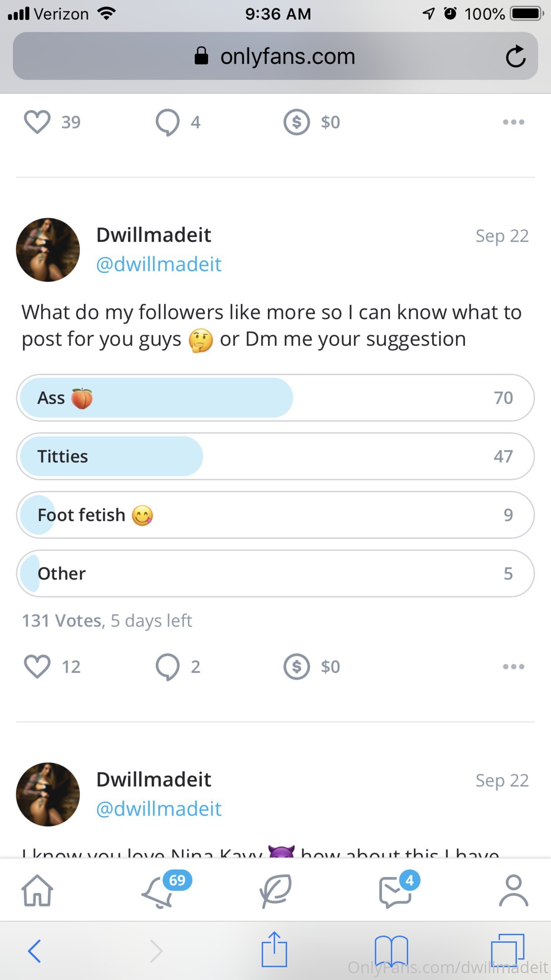Send a tip on the poll post
Viewport: 551px width, 980px height.
click(x=297, y=666)
